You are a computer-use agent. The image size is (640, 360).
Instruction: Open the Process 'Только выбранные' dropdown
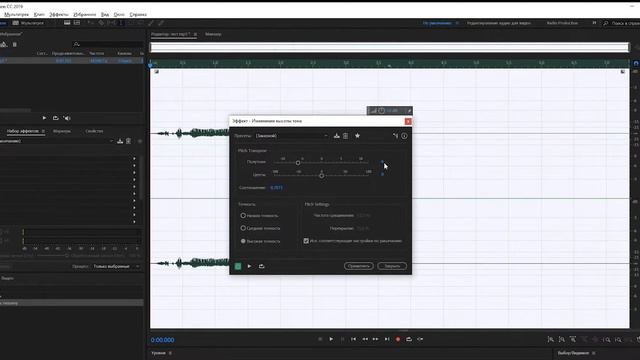point(116,266)
